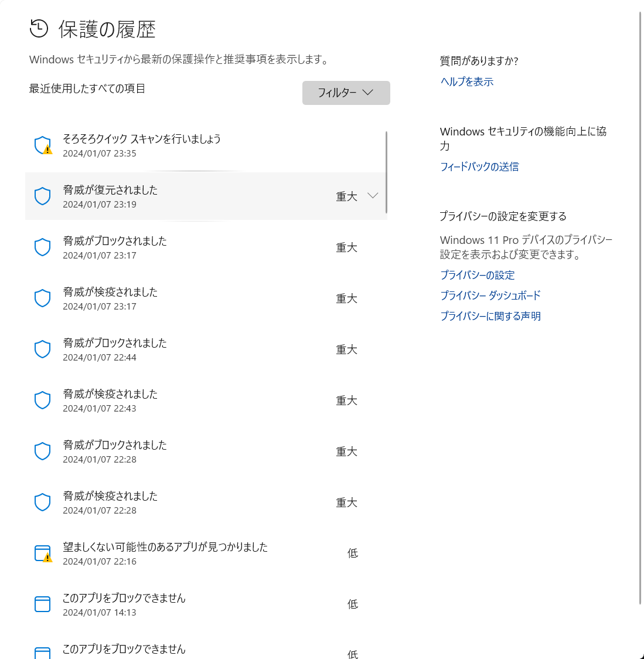Select 脅威がブロックされました 22:44 item text
The width and height of the screenshot is (644, 659).
[115, 343]
